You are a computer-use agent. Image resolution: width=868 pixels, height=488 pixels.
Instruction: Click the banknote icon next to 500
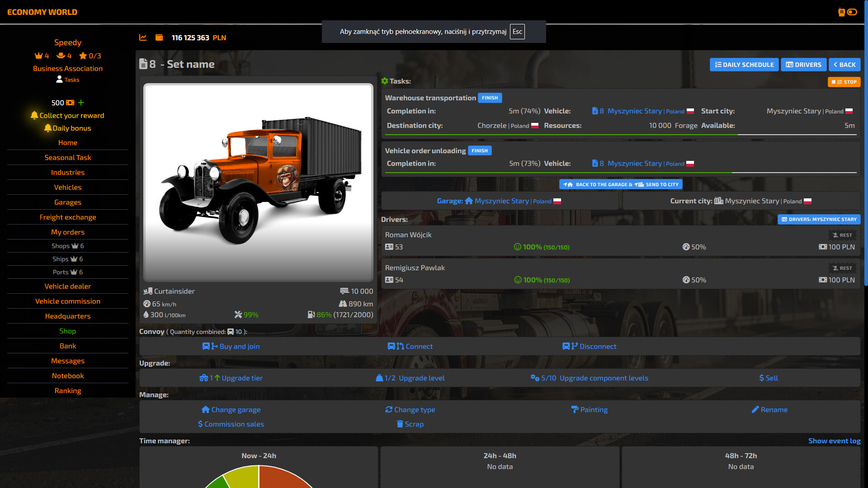(x=70, y=103)
